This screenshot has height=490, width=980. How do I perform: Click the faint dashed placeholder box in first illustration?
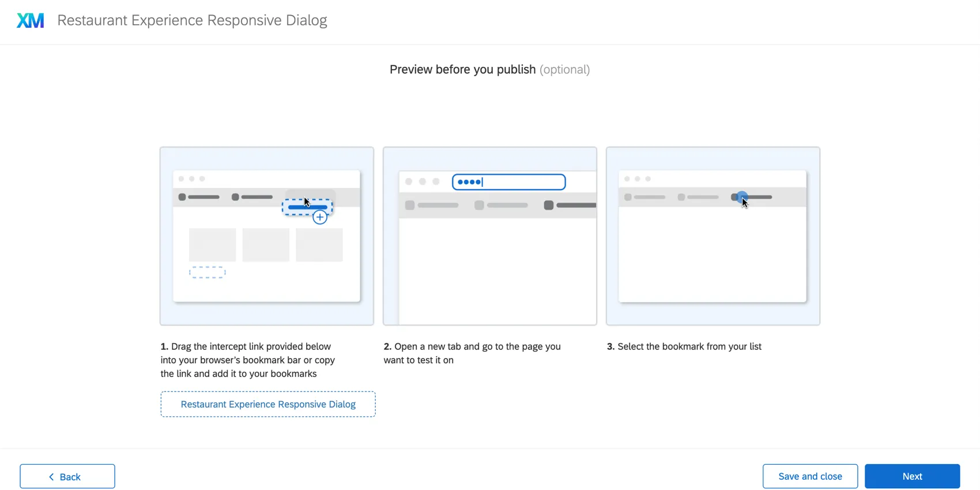tap(207, 273)
